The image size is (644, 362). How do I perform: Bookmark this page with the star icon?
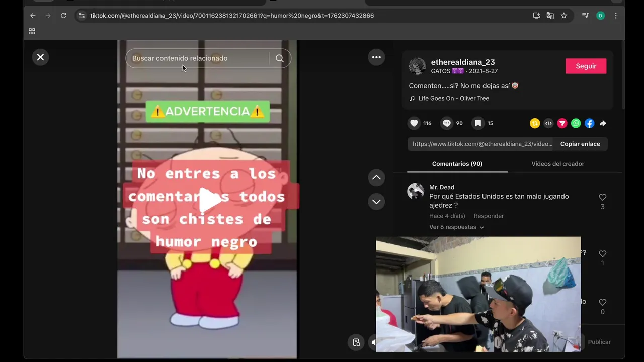564,16
